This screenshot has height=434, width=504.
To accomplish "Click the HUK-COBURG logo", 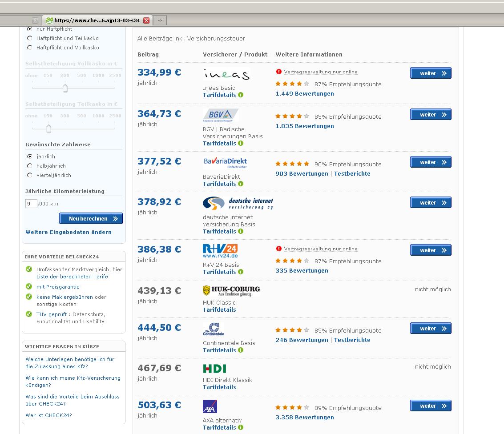I will pos(231,291).
